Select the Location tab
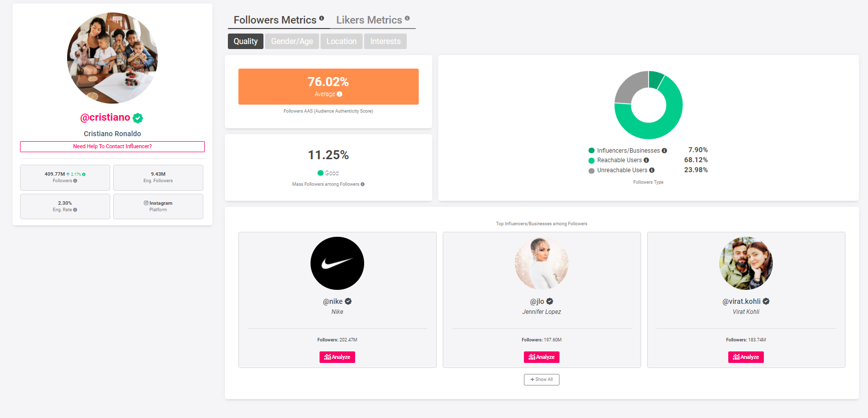The height and width of the screenshot is (418, 868). 342,41
